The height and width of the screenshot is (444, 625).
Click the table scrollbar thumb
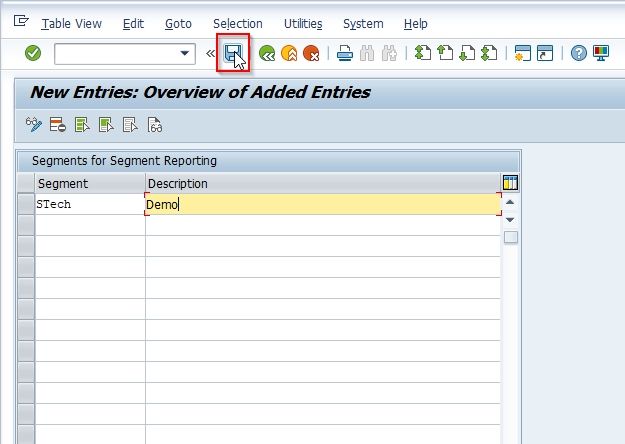(511, 238)
